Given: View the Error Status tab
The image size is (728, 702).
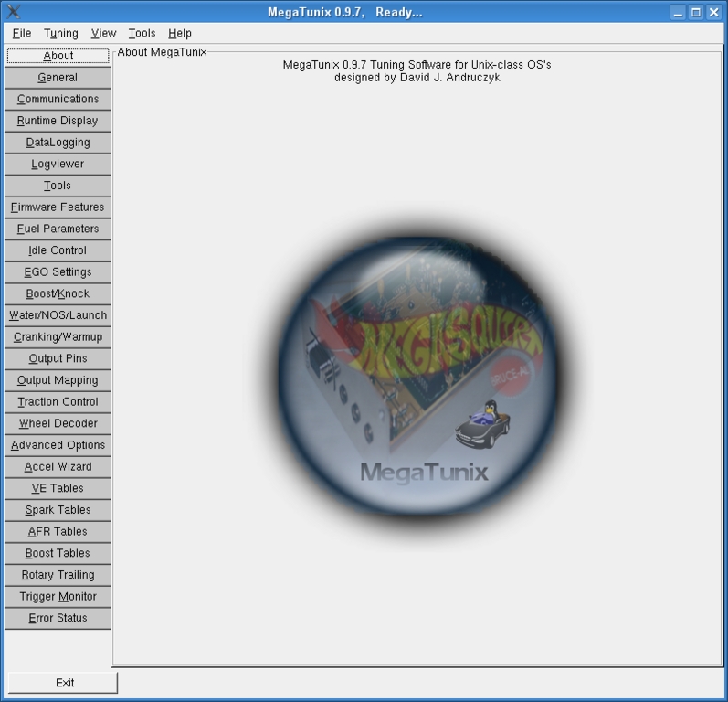Looking at the screenshot, I should 58,618.
